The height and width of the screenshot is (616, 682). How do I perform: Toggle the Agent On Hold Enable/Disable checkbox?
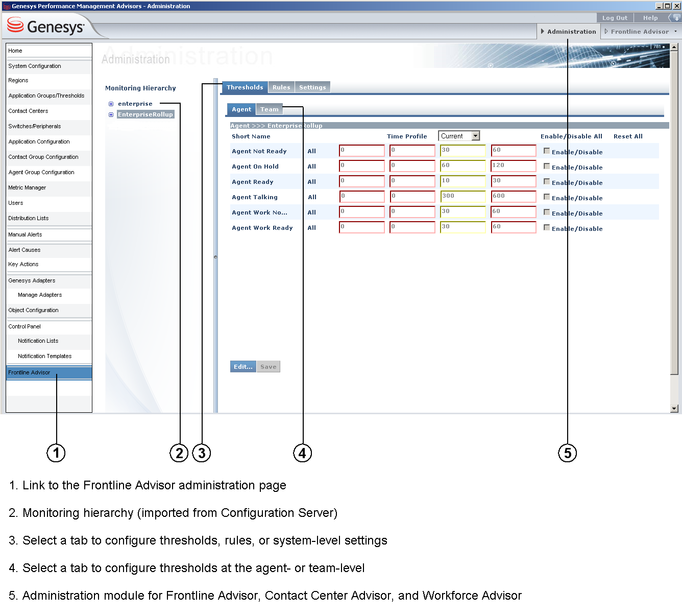[x=547, y=166]
